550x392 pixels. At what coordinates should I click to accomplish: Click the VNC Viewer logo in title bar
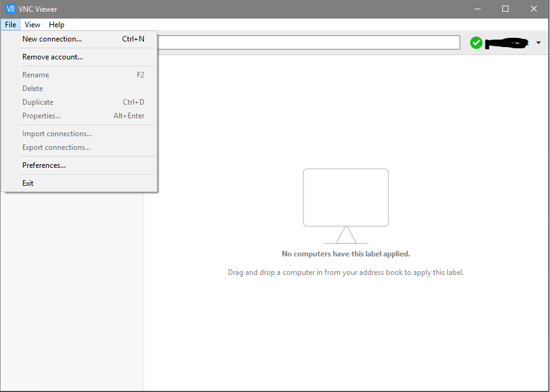click(x=11, y=9)
